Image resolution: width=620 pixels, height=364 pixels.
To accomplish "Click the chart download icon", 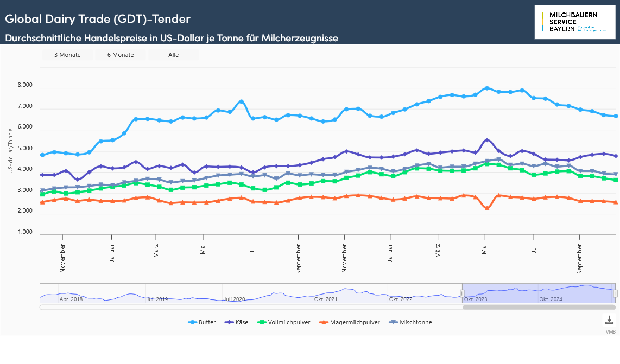I will coord(609,320).
